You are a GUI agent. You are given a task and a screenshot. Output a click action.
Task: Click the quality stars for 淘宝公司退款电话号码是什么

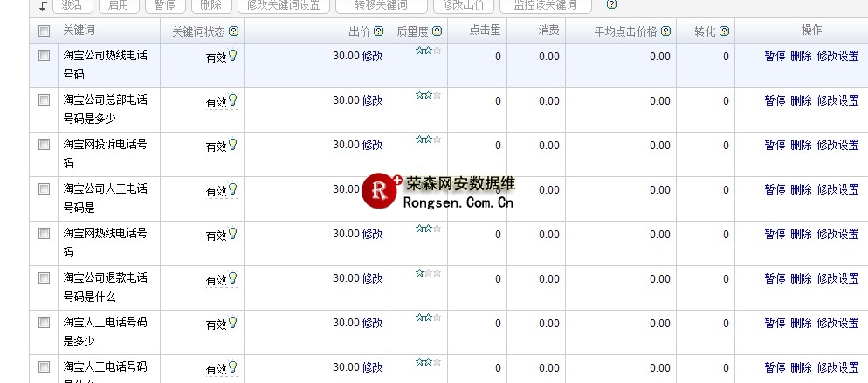click(428, 273)
